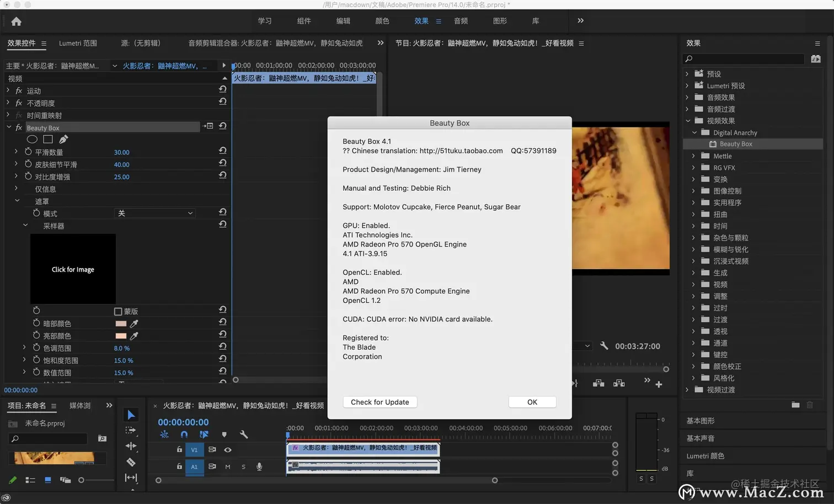This screenshot has height=504, width=834.
Task: Select the Ripple Edit tool
Action: tap(131, 446)
